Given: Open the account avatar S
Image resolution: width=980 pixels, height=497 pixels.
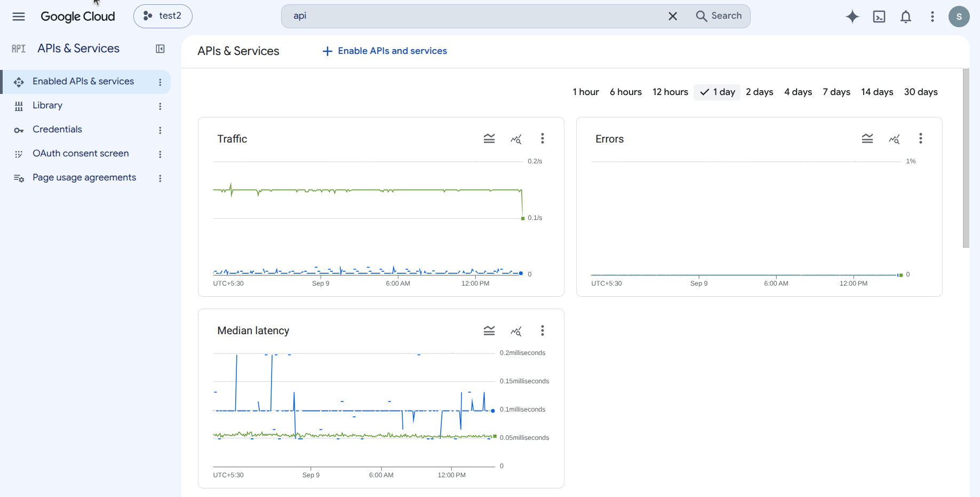Looking at the screenshot, I should pyautogui.click(x=959, y=17).
